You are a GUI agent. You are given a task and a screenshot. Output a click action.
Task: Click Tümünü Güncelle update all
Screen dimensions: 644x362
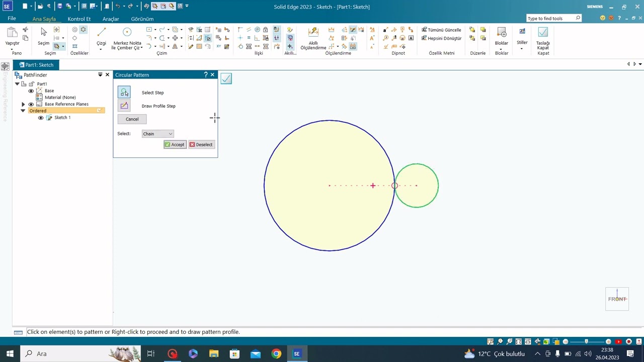441,30
